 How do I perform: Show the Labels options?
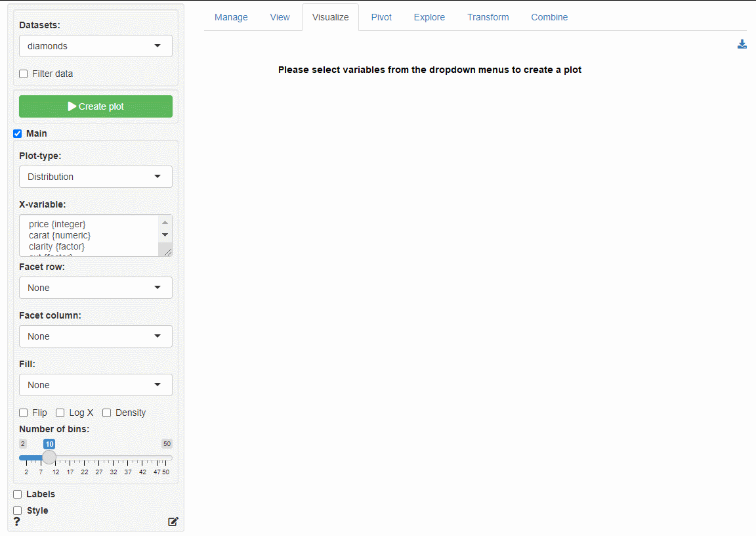point(18,495)
